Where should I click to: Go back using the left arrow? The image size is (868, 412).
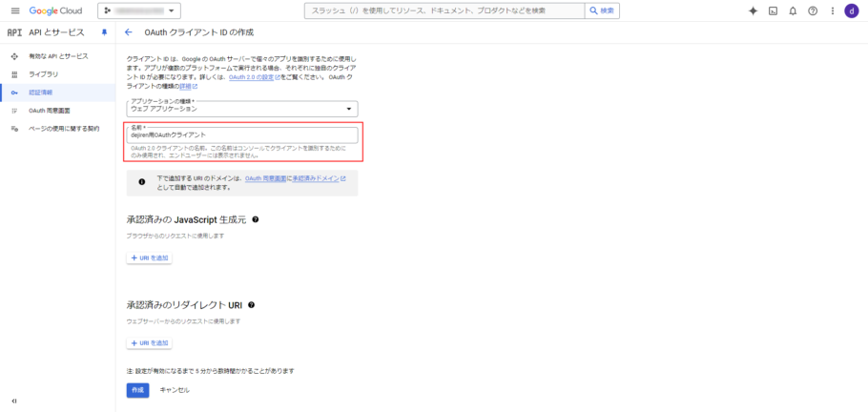pyautogui.click(x=128, y=32)
